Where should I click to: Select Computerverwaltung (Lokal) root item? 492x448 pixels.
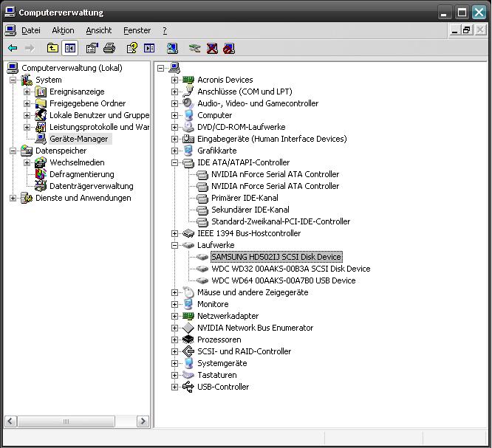pos(72,68)
